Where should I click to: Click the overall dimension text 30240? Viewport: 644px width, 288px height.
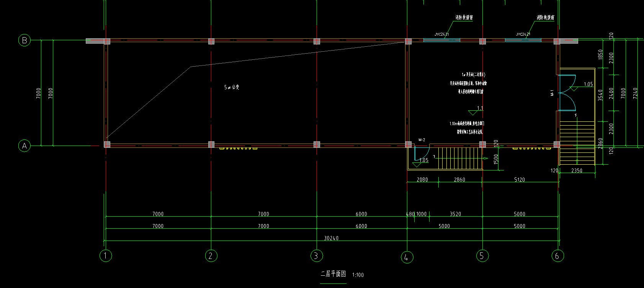click(x=331, y=238)
